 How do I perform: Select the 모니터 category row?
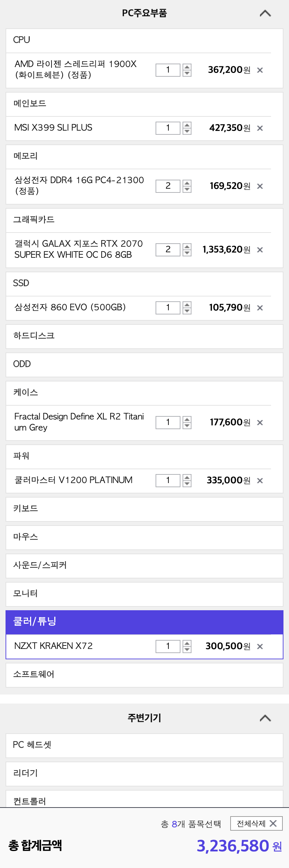point(144,594)
